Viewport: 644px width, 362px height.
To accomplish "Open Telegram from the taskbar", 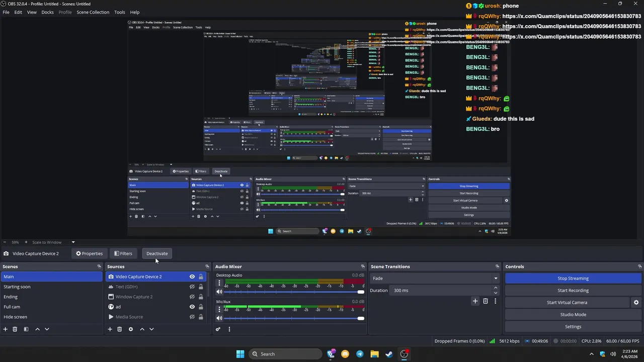I will pyautogui.click(x=360, y=354).
